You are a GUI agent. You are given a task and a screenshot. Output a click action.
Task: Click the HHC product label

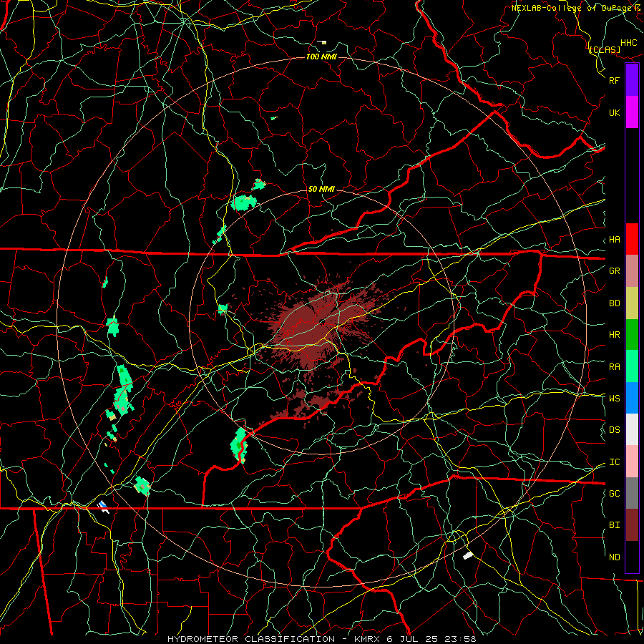click(629, 43)
